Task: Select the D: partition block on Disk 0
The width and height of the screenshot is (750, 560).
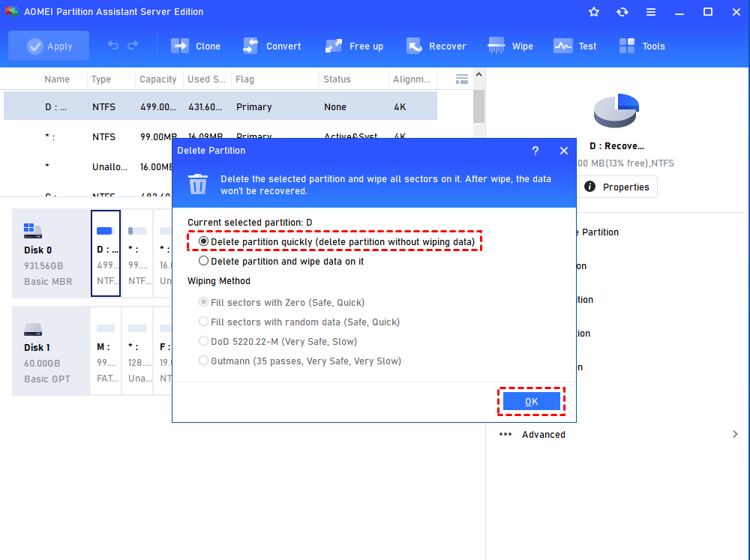Action: point(106,253)
